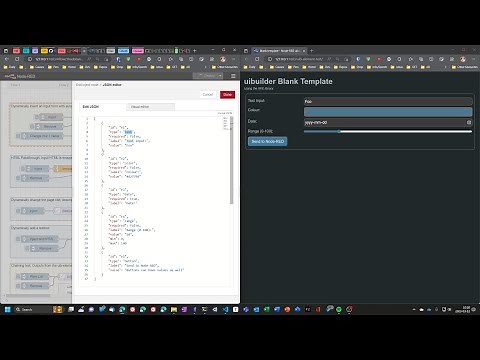Click the Send to Node-RED button
480x360 pixels.
pyautogui.click(x=267, y=141)
